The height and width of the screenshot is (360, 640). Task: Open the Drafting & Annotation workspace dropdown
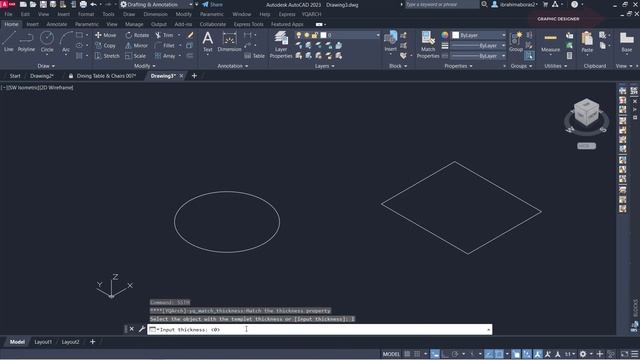(x=156, y=4)
